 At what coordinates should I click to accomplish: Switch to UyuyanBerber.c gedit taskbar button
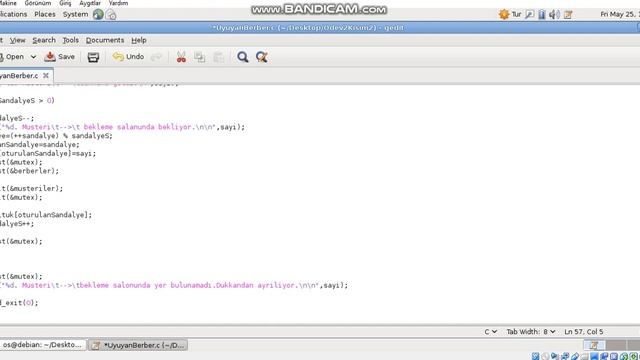[138, 345]
